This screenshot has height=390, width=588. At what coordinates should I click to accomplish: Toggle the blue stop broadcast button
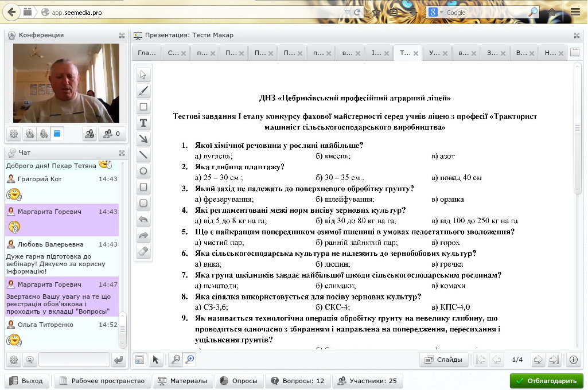[x=57, y=134]
